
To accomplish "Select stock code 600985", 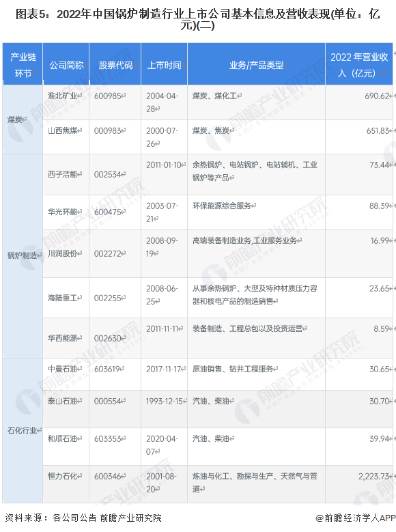I will tap(108, 96).
